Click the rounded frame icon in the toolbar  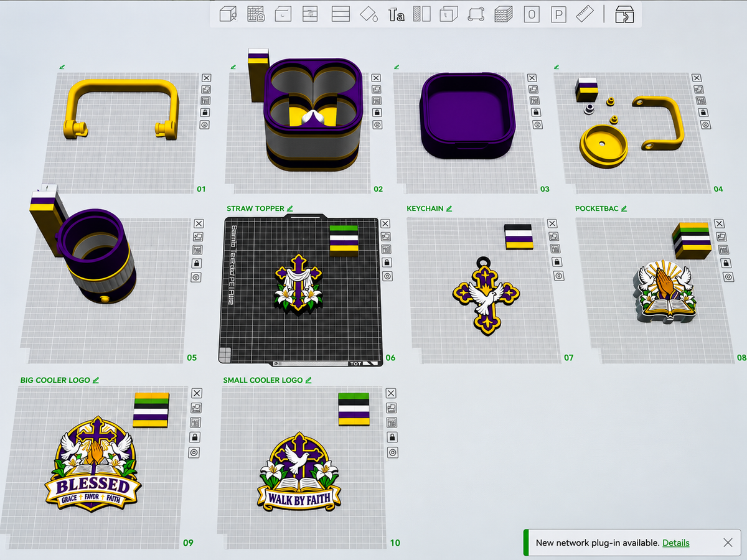[476, 14]
